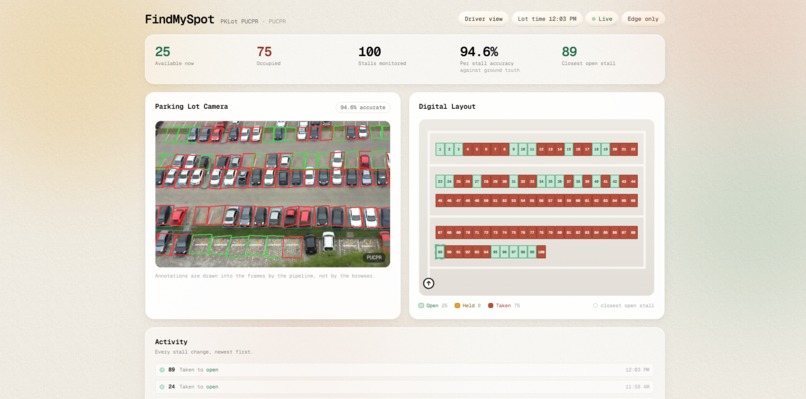The height and width of the screenshot is (399, 806).
Task: Click the status dot on the stall 24 activity row
Action: 162,387
